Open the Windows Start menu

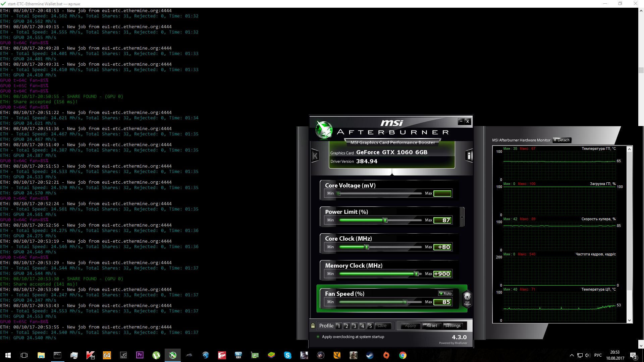(x=8, y=355)
